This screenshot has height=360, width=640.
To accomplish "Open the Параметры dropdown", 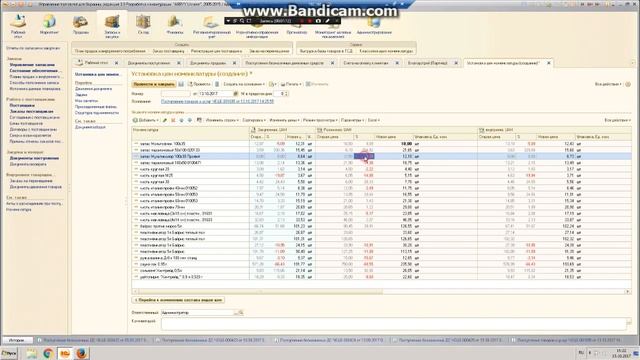I will [x=352, y=120].
